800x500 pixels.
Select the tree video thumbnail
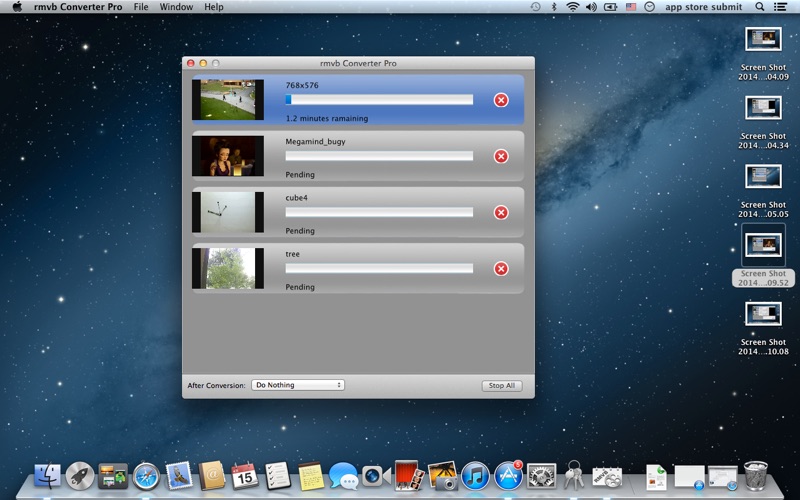pos(228,268)
